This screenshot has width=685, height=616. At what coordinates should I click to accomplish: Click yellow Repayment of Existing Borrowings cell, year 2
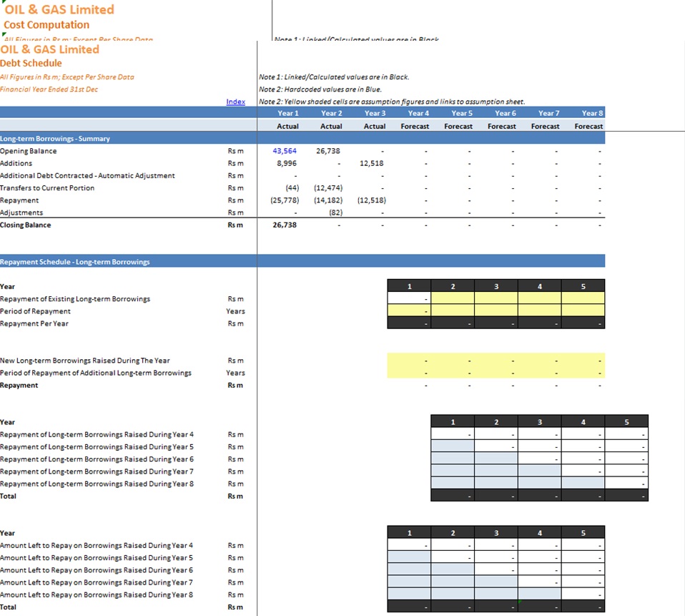(452, 298)
